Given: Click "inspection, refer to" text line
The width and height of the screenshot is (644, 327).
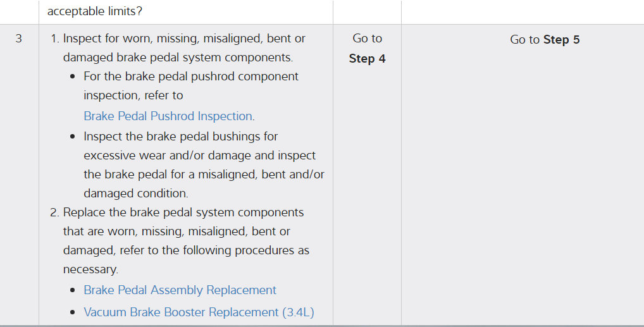Looking at the screenshot, I should point(133,96).
